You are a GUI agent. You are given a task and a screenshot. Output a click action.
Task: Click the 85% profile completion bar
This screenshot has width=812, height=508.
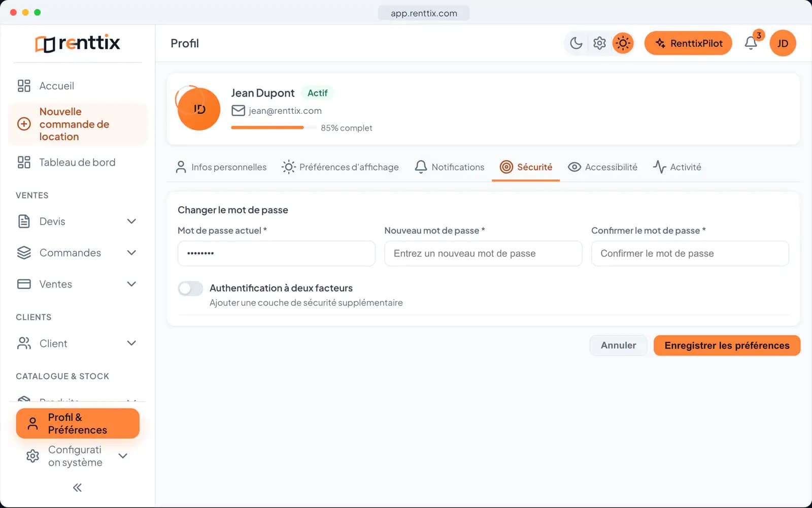274,128
